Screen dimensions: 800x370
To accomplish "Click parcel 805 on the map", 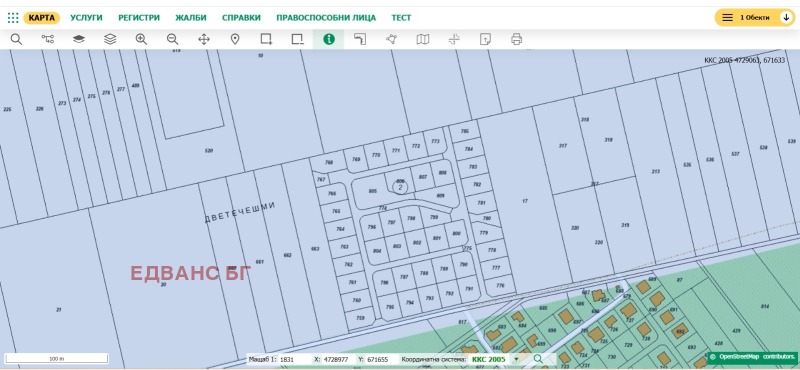I will (372, 191).
